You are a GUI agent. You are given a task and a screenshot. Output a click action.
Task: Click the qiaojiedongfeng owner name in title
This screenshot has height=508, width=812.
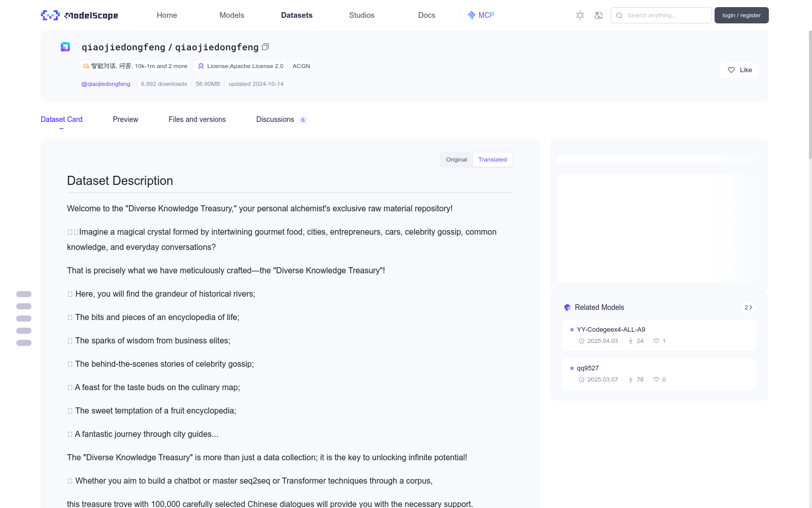tap(123, 47)
